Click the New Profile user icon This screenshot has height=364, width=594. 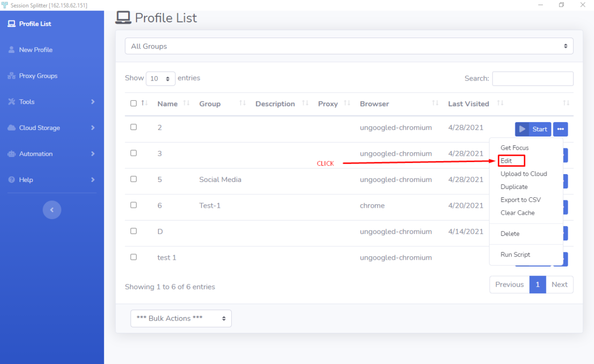coord(11,50)
